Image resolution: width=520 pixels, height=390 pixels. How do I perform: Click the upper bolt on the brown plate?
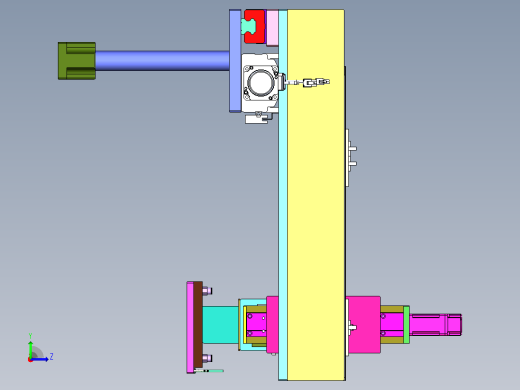[207, 291]
